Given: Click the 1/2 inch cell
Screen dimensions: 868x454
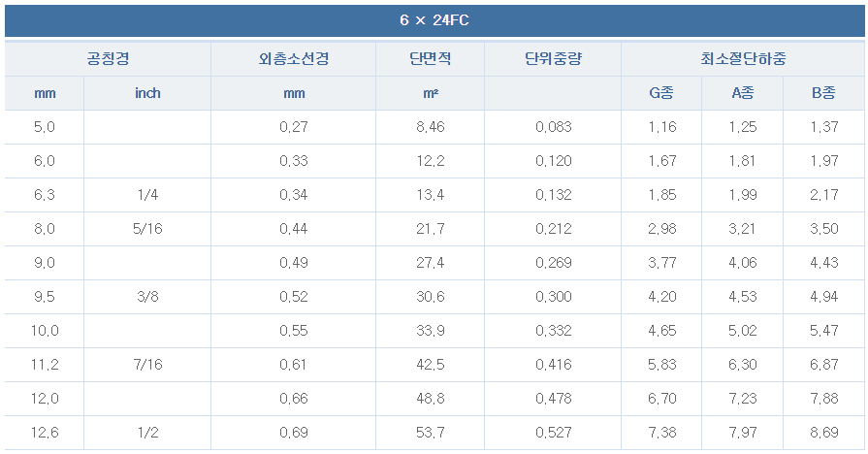Looking at the screenshot, I should pyautogui.click(x=147, y=433).
